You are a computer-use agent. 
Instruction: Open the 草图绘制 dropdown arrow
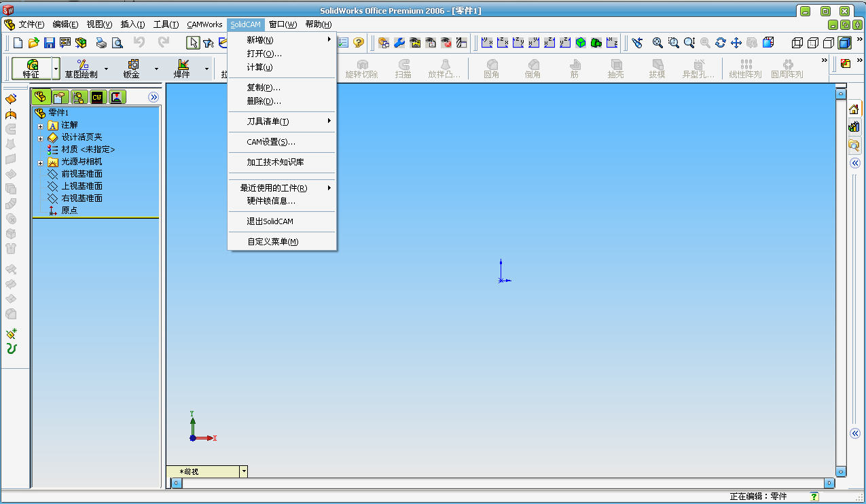point(106,69)
